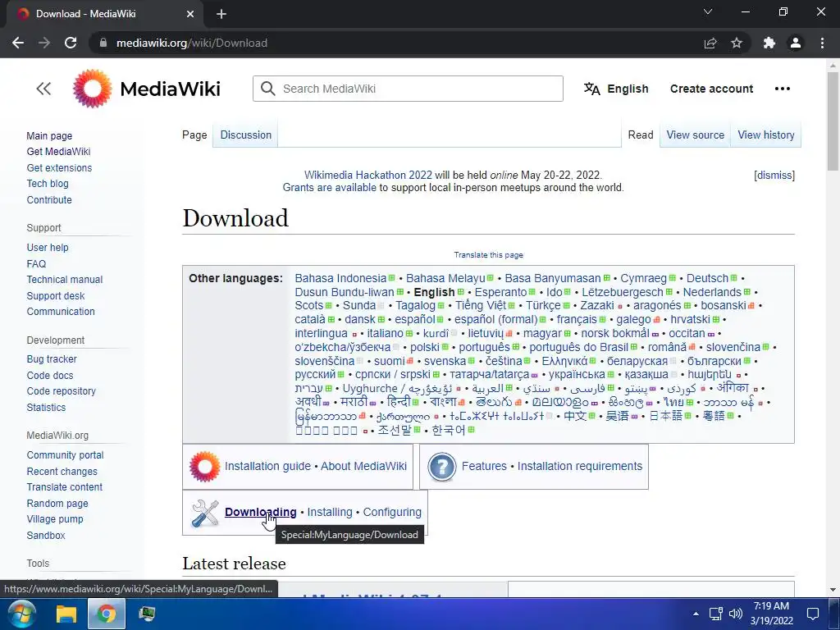
Task: Open File Explorer from the taskbar
Action: pyautogui.click(x=67, y=614)
